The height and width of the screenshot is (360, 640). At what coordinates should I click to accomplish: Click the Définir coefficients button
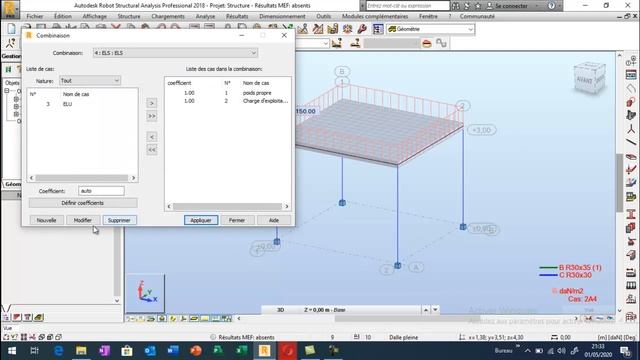click(x=83, y=203)
